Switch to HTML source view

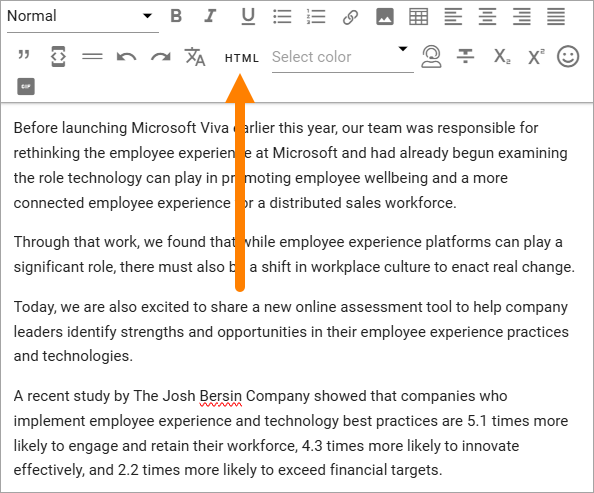[242, 58]
